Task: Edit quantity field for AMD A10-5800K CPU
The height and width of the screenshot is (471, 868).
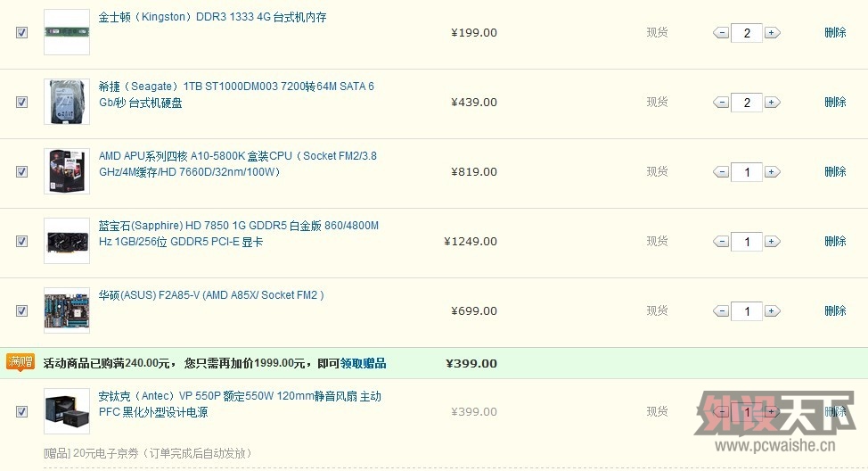Action: [747, 172]
